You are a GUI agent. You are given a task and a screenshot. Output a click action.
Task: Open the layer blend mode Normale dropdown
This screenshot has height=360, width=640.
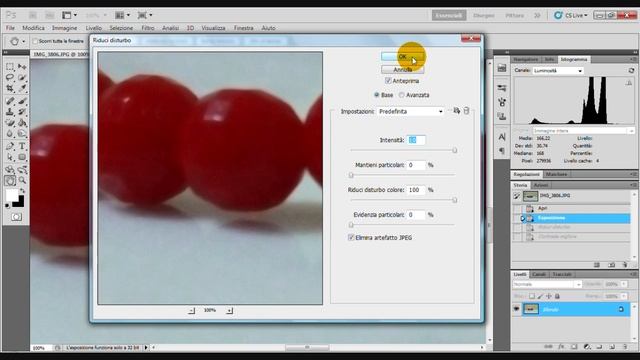click(547, 284)
